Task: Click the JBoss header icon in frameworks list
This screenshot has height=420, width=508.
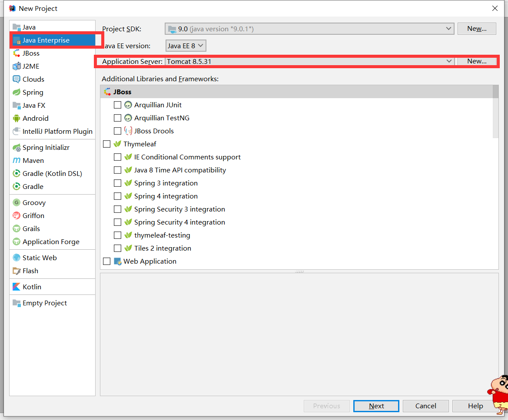Action: click(107, 92)
